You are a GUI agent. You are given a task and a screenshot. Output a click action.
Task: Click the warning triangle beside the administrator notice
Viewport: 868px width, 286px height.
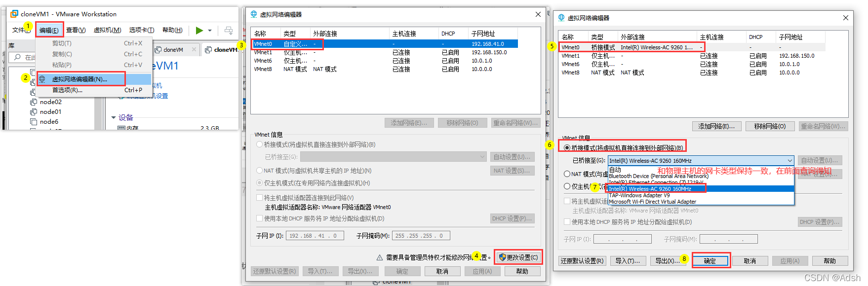click(x=380, y=257)
